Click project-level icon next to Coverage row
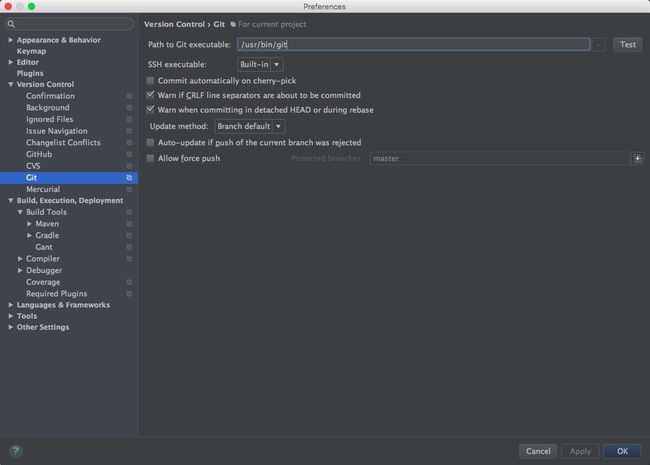 point(129,282)
